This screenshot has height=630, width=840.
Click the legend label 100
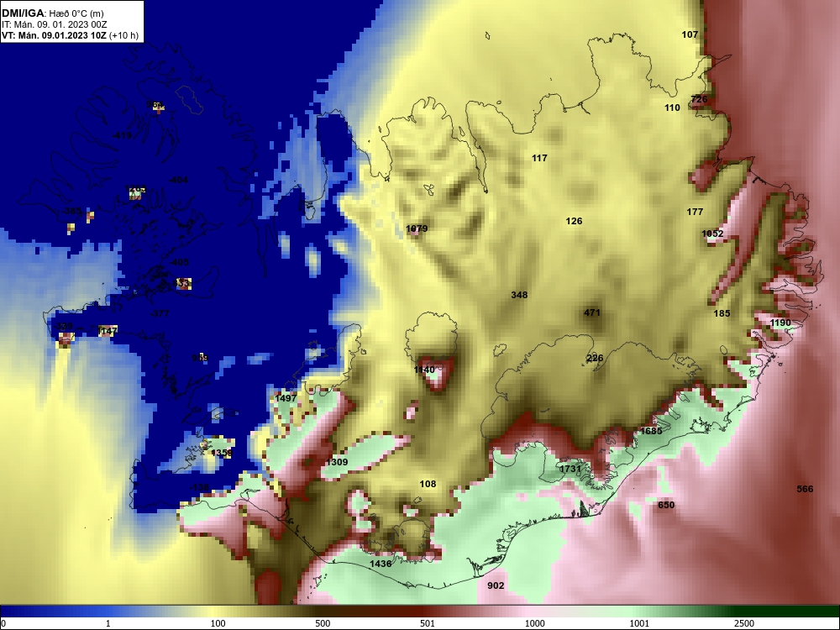(218, 623)
